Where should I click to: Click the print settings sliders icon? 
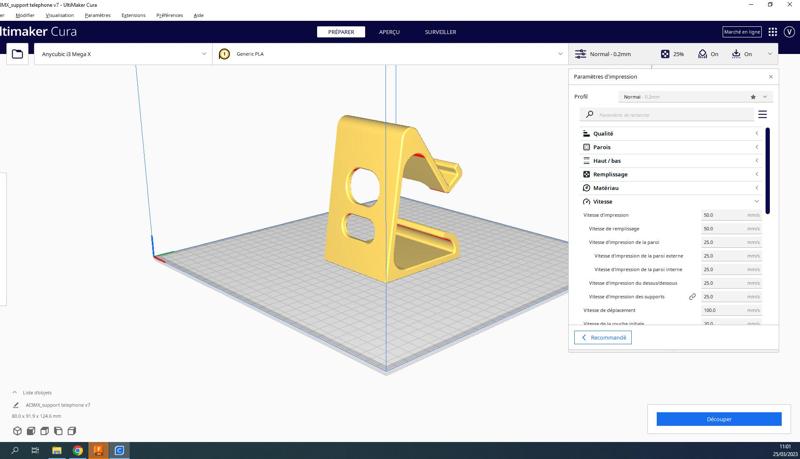pos(581,54)
